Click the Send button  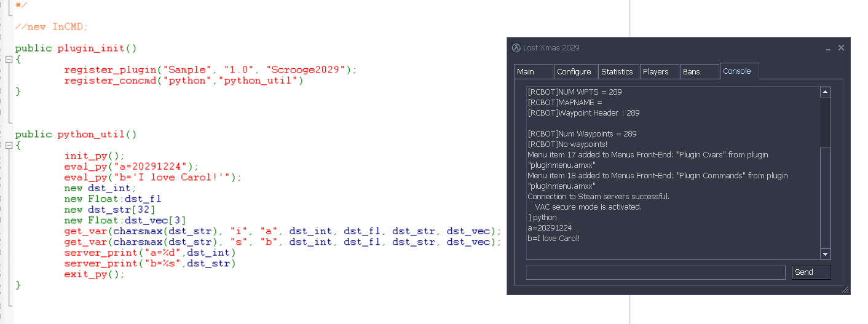811,272
